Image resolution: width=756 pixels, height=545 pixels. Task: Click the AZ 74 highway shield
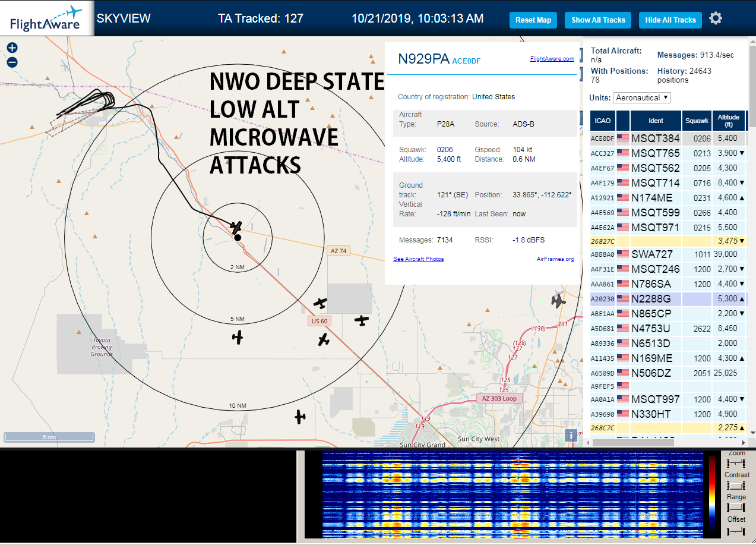[x=338, y=251]
